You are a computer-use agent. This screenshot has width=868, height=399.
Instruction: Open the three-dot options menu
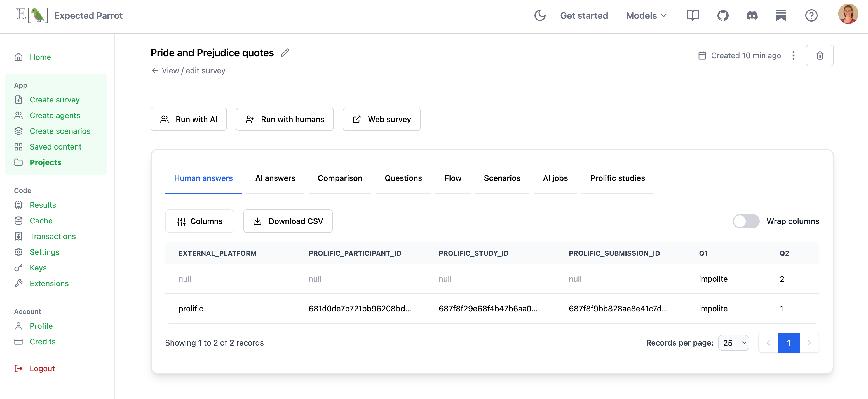793,55
